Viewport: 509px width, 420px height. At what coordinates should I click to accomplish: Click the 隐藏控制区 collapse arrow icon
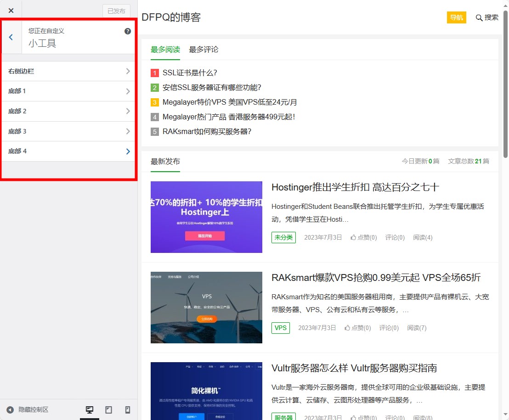(x=10, y=410)
